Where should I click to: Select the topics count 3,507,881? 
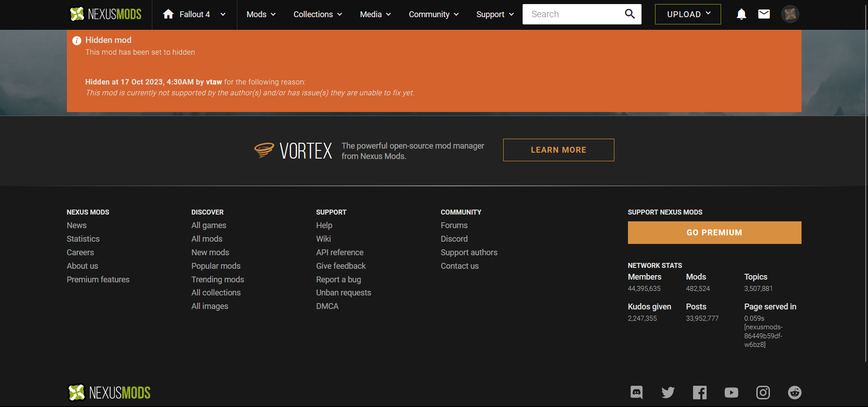tap(759, 289)
